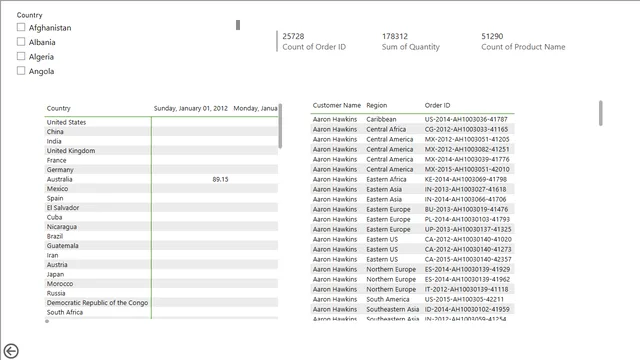Select Sunday, January 01, 2012 column header
640x360 pixels.
(191, 108)
